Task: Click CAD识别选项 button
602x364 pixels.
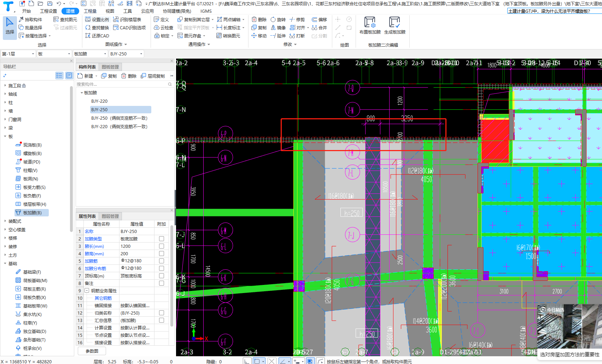Action: click(x=129, y=28)
